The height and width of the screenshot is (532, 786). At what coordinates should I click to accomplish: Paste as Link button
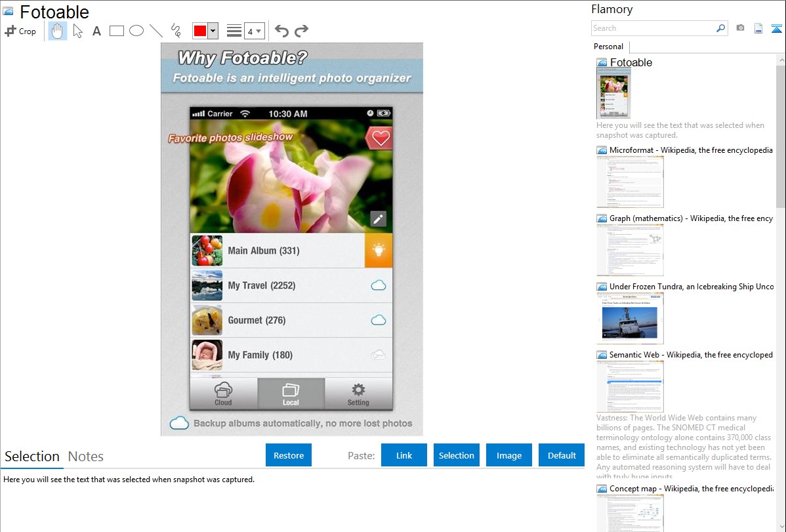404,455
